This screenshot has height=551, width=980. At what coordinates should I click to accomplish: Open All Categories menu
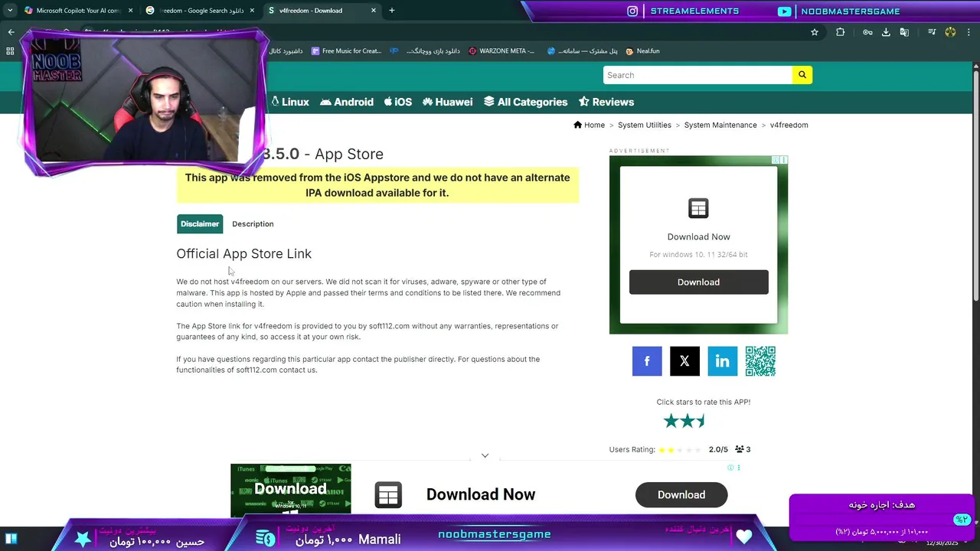526,102
